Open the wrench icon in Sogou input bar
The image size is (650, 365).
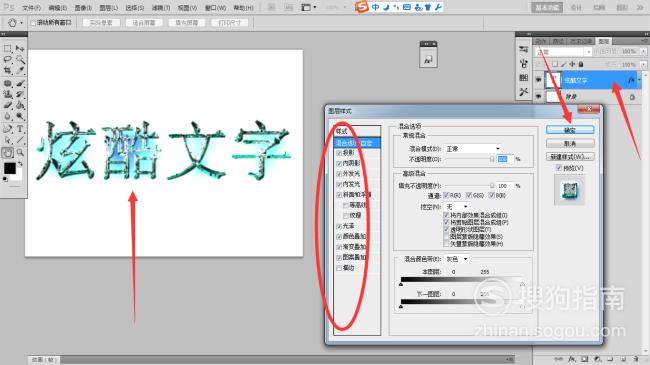click(438, 7)
